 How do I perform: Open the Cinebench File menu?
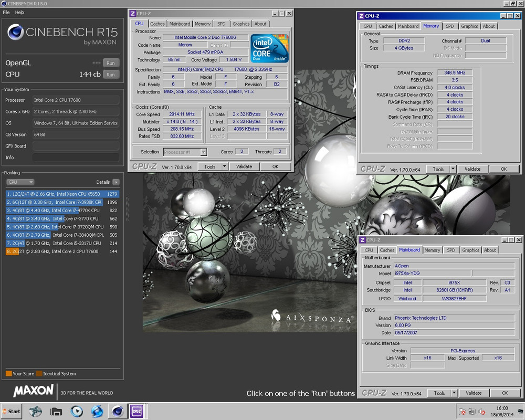click(6, 12)
